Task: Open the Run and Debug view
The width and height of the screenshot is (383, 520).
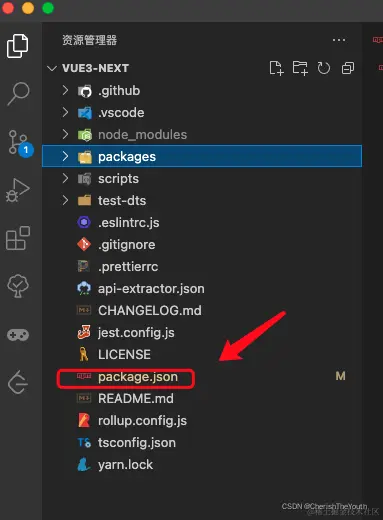Action: [x=18, y=191]
